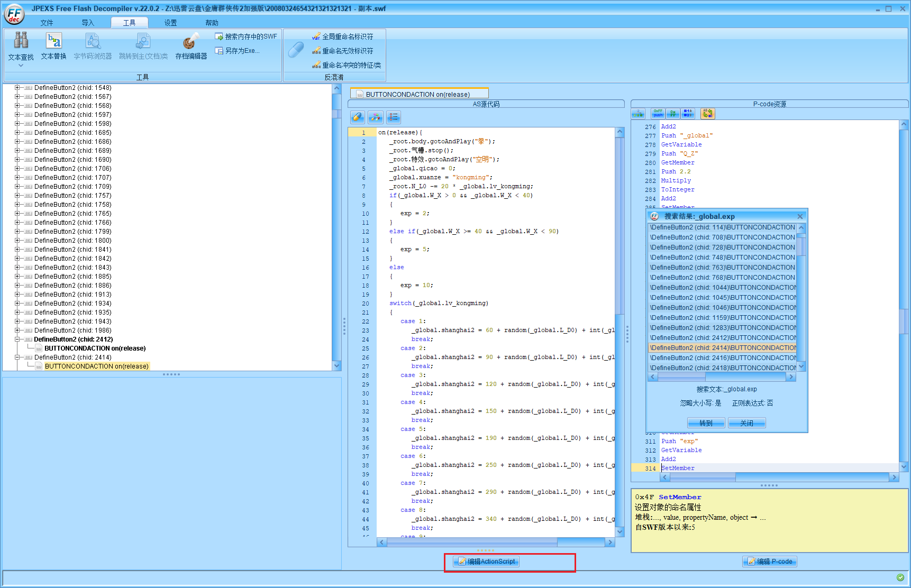Select search result chid: 1044
The width and height of the screenshot is (911, 588).
(x=722, y=288)
